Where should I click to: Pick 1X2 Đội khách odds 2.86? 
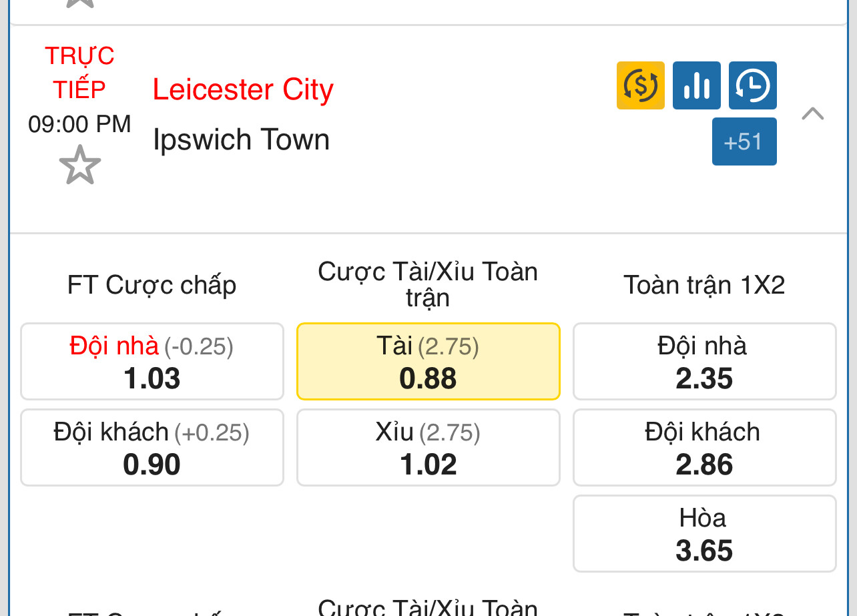click(705, 448)
